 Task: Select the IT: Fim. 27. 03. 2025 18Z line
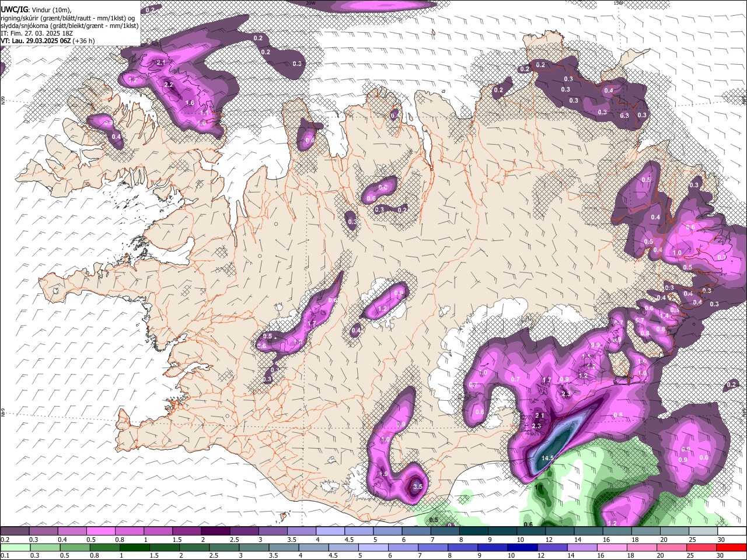pos(37,33)
